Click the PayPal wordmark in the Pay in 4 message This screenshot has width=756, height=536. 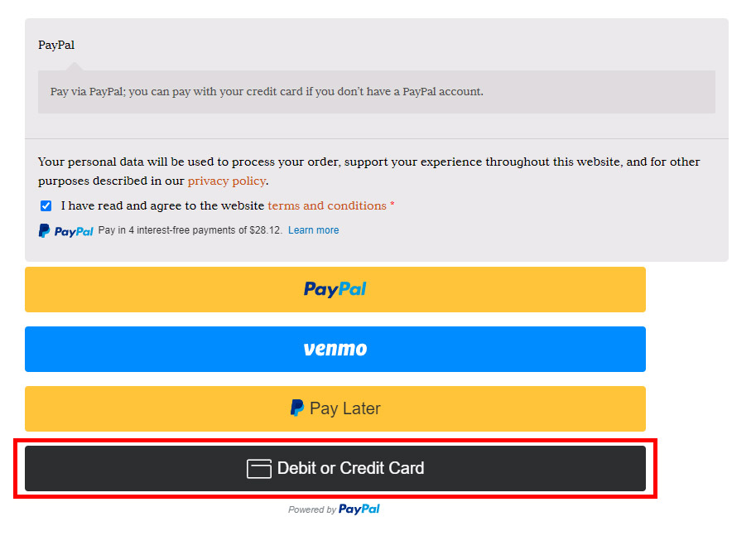click(74, 232)
